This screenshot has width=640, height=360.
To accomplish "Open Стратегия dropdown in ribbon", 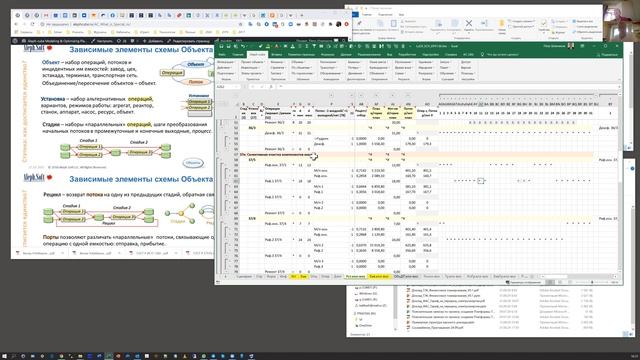I will (x=278, y=68).
